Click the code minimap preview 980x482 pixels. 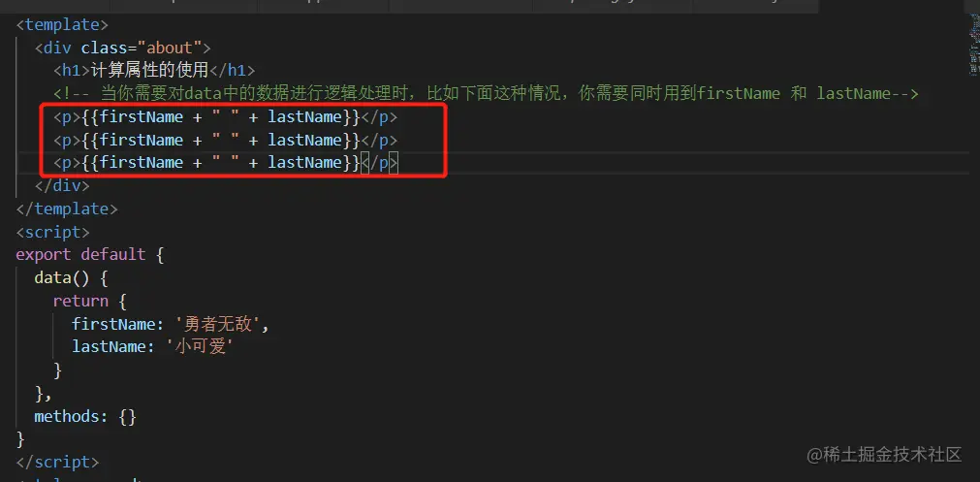[974, 44]
